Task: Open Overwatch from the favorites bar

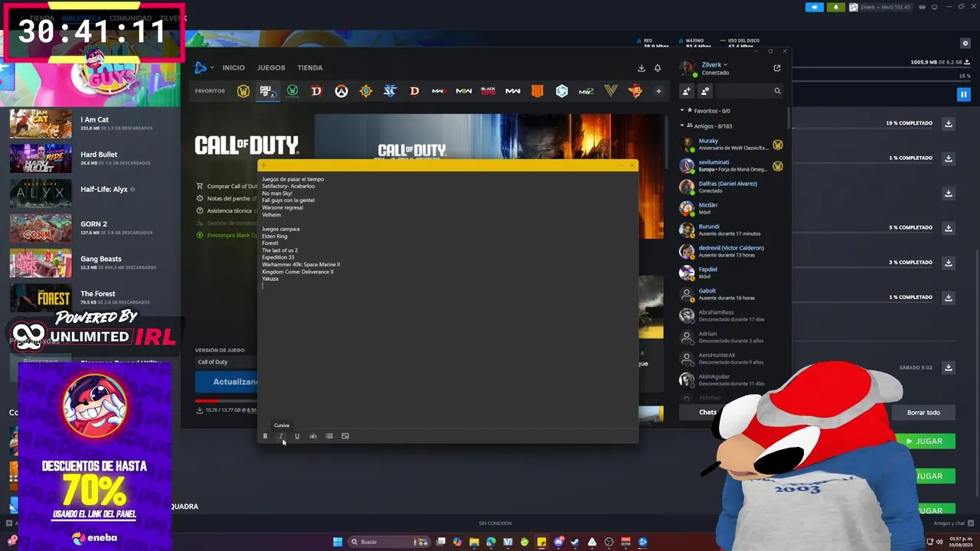Action: 341,91
